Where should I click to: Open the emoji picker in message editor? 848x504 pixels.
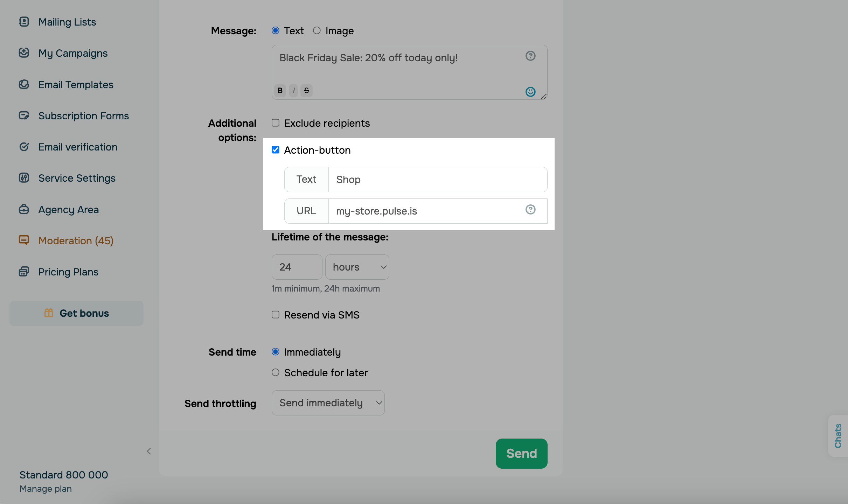[x=530, y=92]
